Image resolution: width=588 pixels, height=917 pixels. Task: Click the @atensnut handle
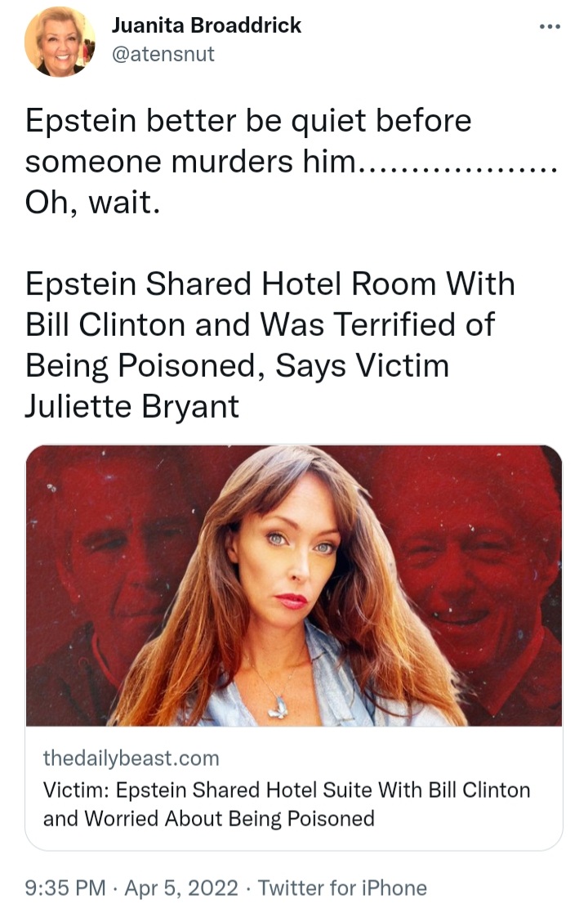pos(163,55)
